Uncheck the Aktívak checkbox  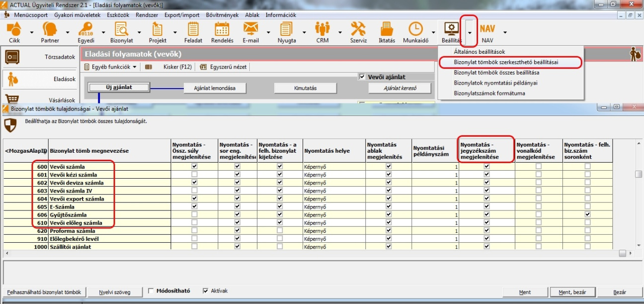coord(206,291)
